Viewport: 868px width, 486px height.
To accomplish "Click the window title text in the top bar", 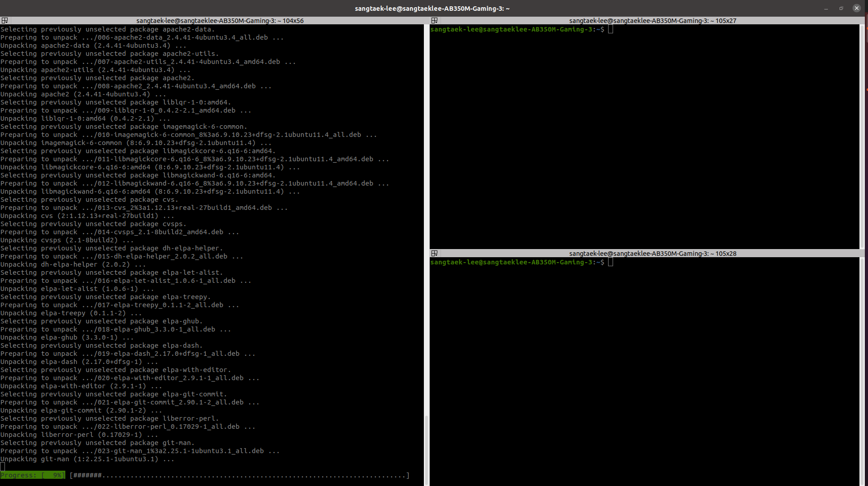I will (x=432, y=9).
